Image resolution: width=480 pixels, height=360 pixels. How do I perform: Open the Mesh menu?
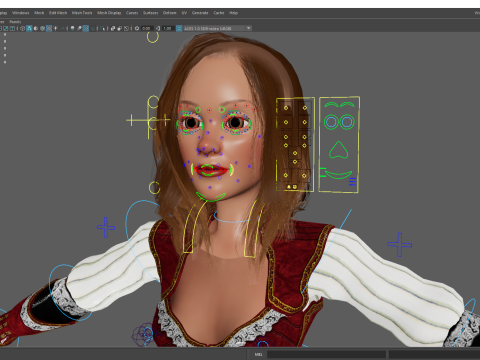[39, 13]
